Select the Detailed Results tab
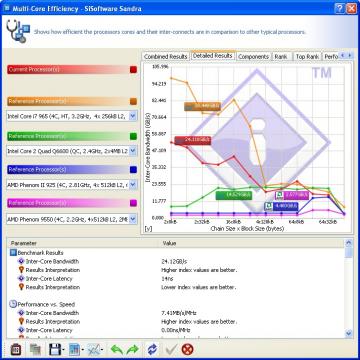 tap(213, 56)
